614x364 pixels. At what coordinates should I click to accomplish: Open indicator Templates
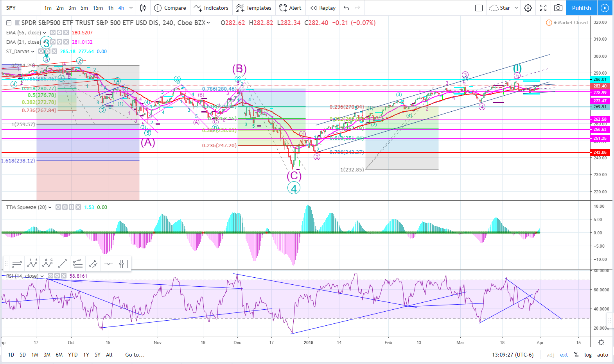click(x=254, y=8)
